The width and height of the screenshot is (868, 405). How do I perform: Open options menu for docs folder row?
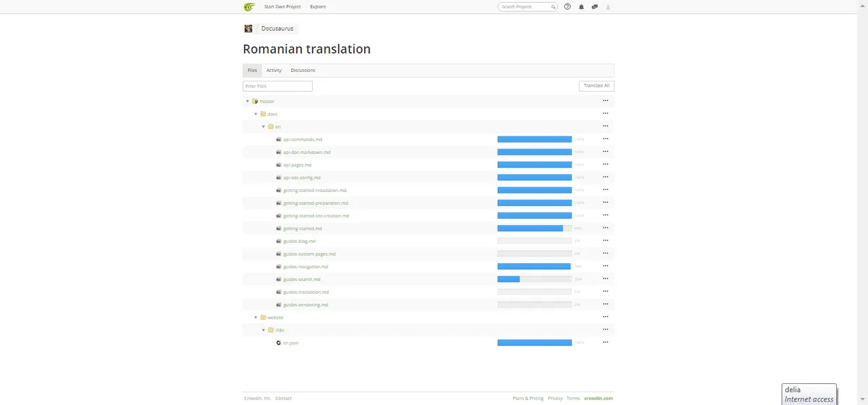click(x=606, y=113)
